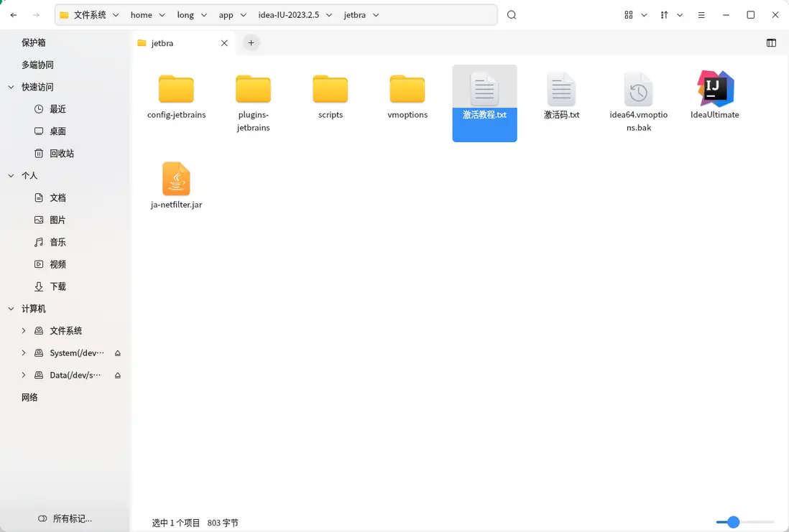
Task: Open dropdown after home in path bar
Action: click(x=162, y=15)
